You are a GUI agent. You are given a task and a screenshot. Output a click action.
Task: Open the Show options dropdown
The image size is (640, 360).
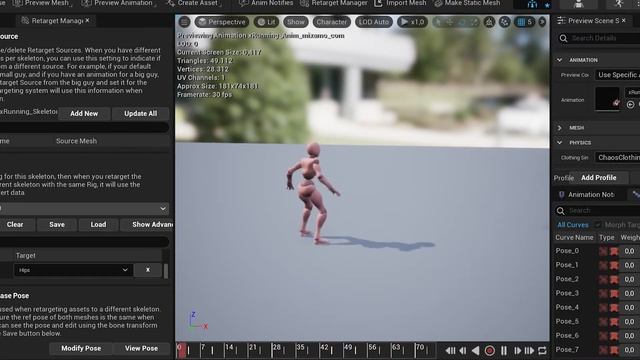[x=296, y=22]
